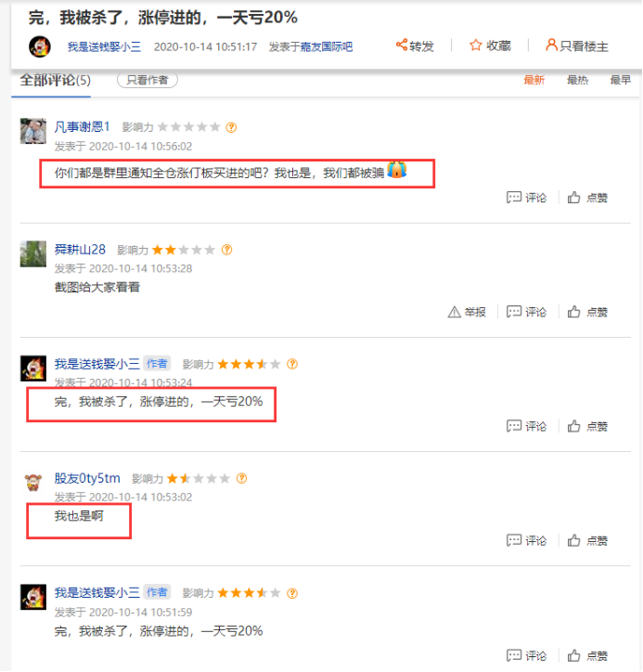This screenshot has height=672, width=643.
Task: Open 舜耕山28's user profile link
Action: [x=80, y=250]
